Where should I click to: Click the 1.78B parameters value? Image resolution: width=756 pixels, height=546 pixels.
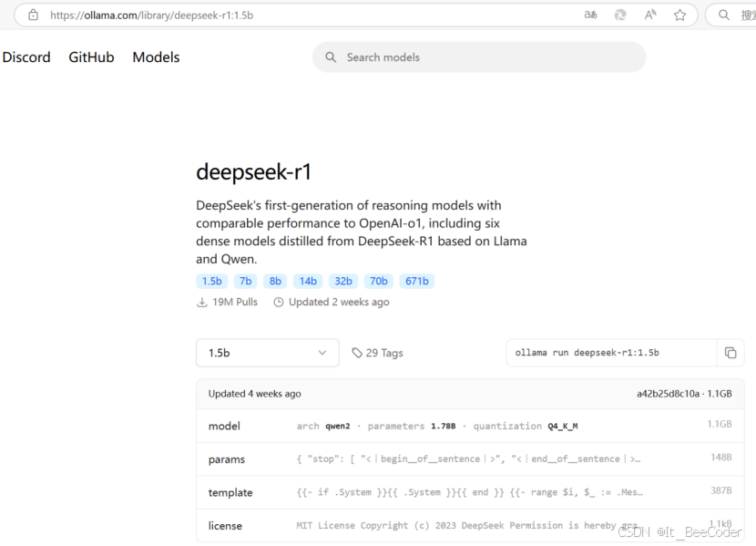pyautogui.click(x=443, y=426)
